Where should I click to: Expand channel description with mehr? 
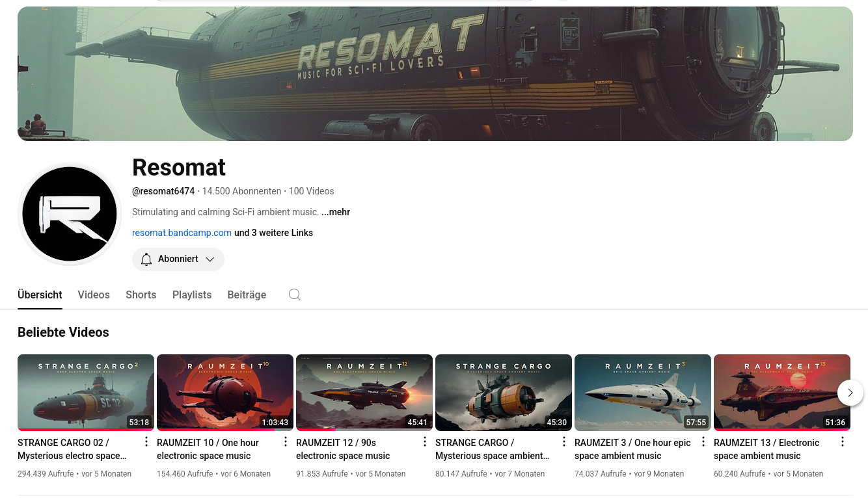click(336, 212)
